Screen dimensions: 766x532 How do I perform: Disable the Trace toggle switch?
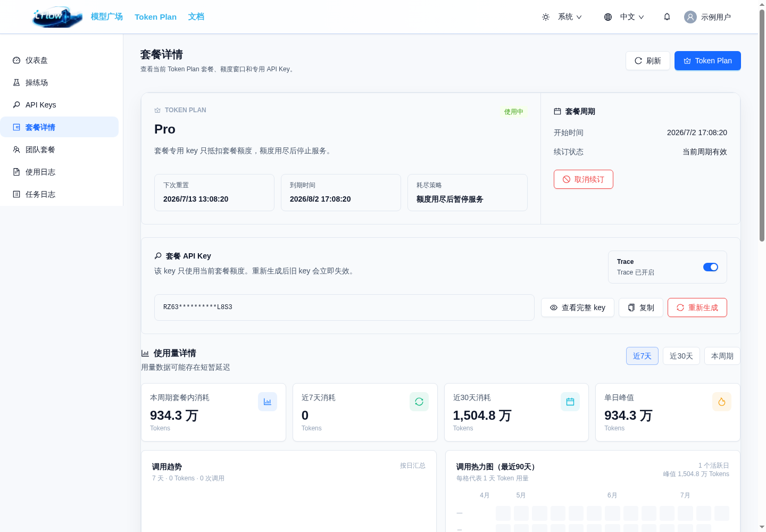point(711,267)
